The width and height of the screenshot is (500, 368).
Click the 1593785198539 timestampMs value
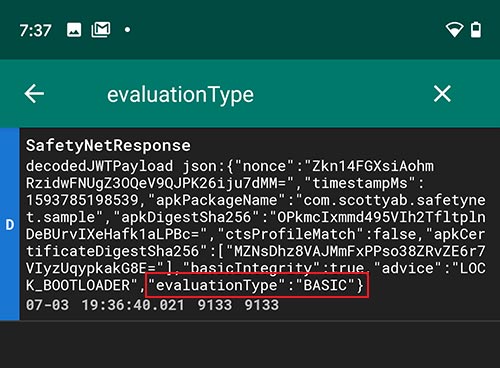point(82,200)
